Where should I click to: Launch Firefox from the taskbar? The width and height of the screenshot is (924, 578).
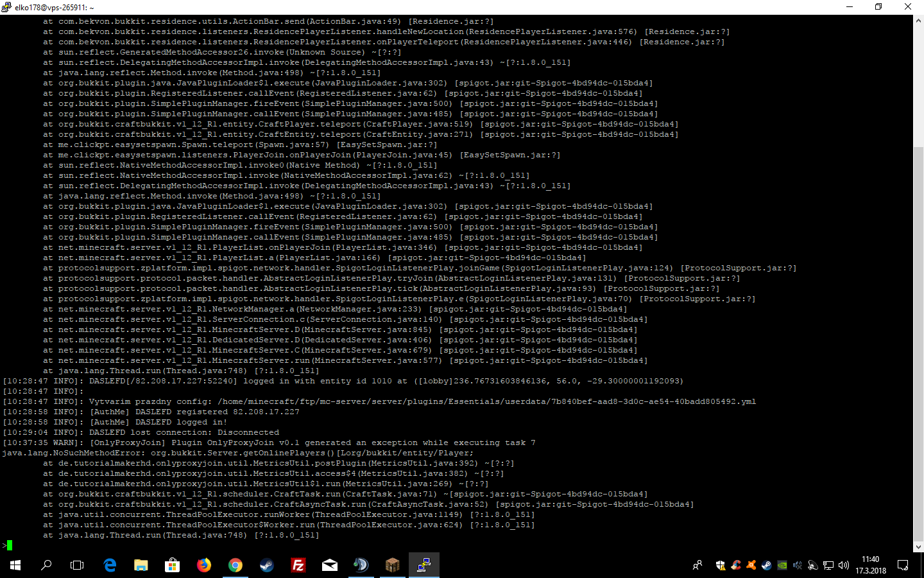coord(204,565)
